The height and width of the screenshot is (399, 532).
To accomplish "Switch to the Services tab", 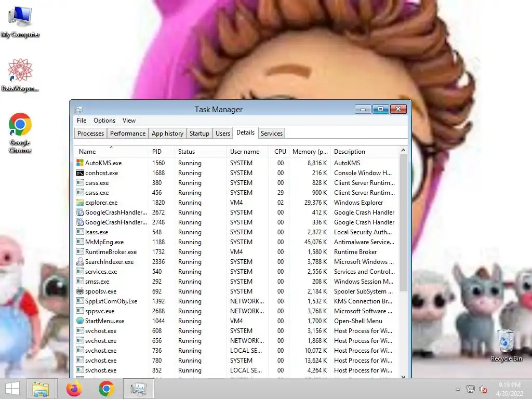I will (x=271, y=134).
